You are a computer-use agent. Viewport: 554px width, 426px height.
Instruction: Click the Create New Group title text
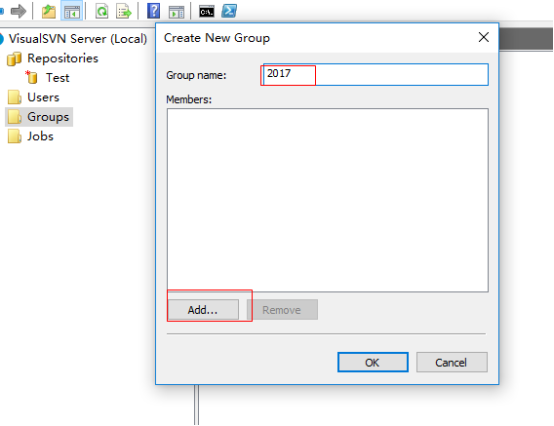[217, 37]
